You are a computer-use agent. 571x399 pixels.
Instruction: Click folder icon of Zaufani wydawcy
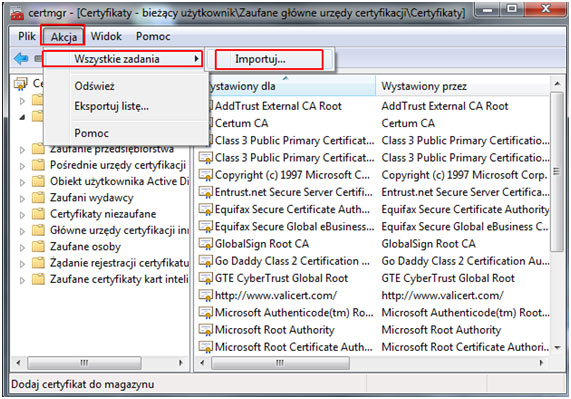pos(38,197)
